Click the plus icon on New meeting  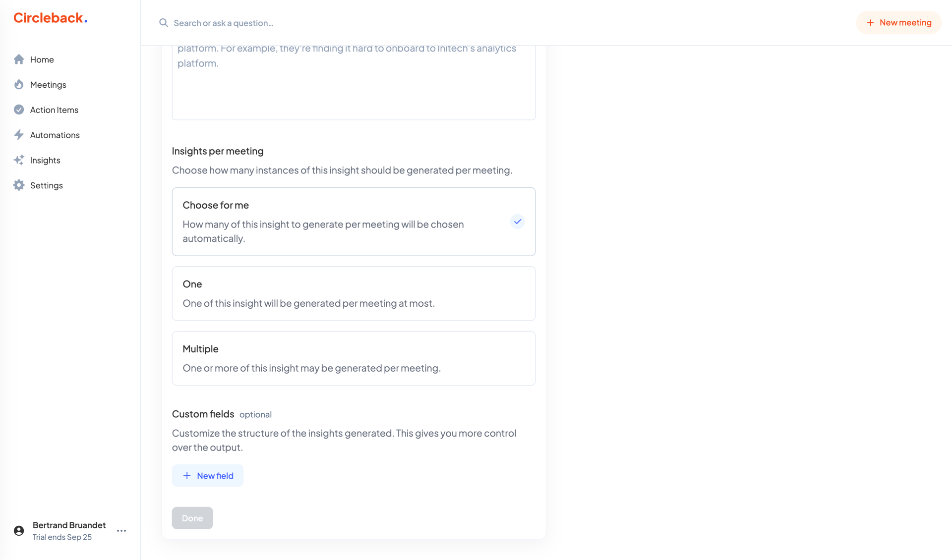870,22
